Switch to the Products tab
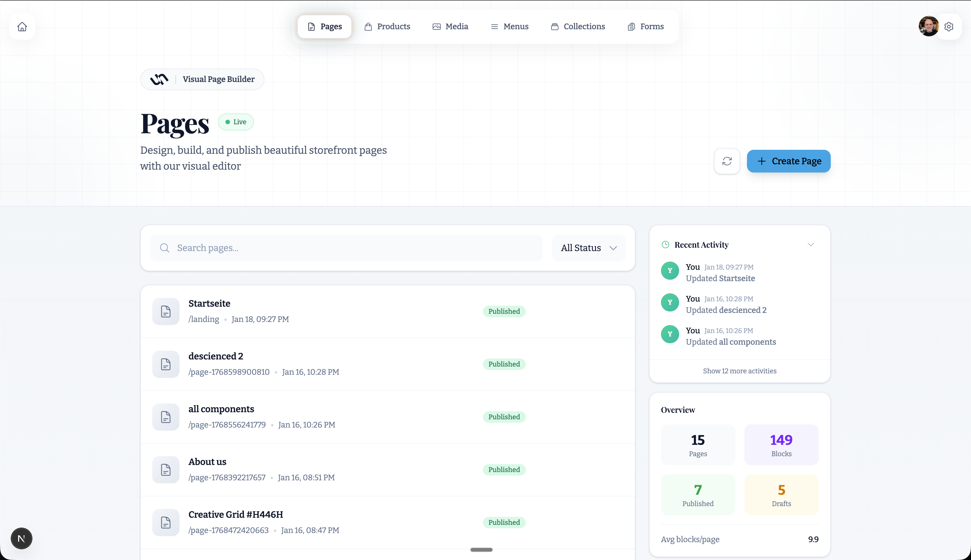 pos(387,27)
